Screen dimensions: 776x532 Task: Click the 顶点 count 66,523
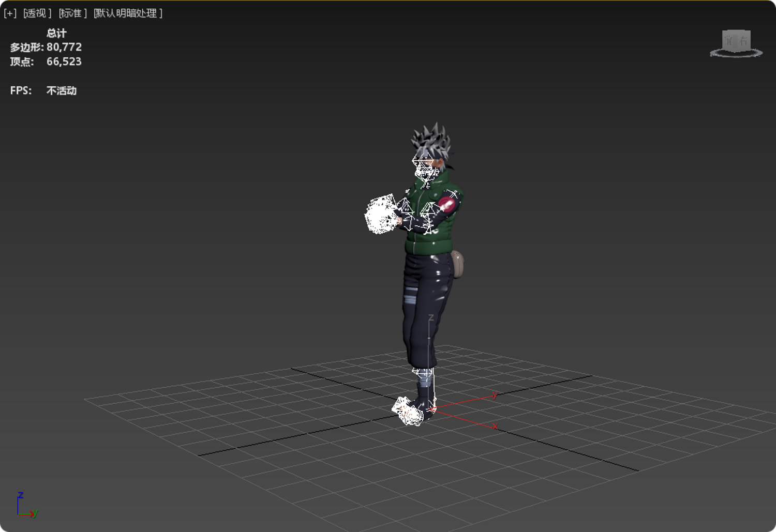click(x=64, y=62)
